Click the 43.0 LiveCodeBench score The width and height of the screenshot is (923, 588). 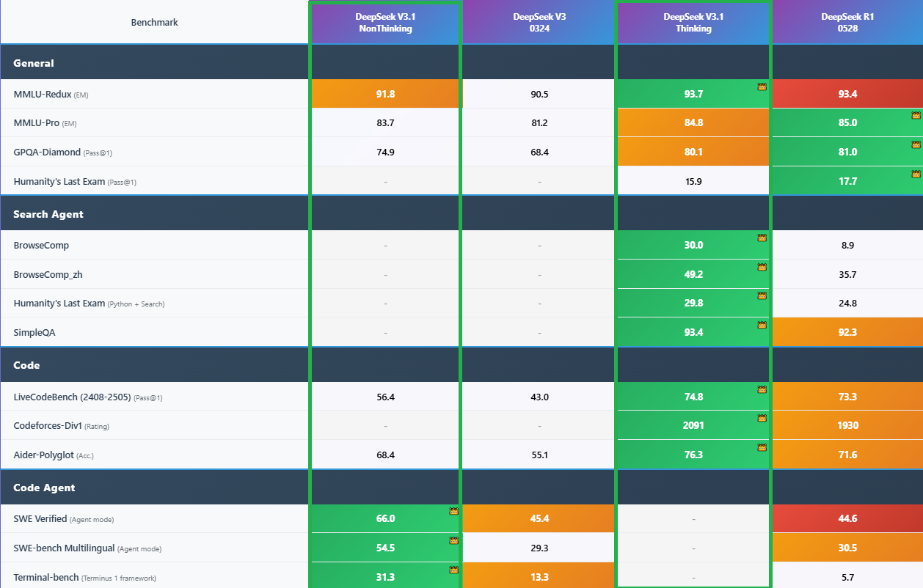click(539, 397)
